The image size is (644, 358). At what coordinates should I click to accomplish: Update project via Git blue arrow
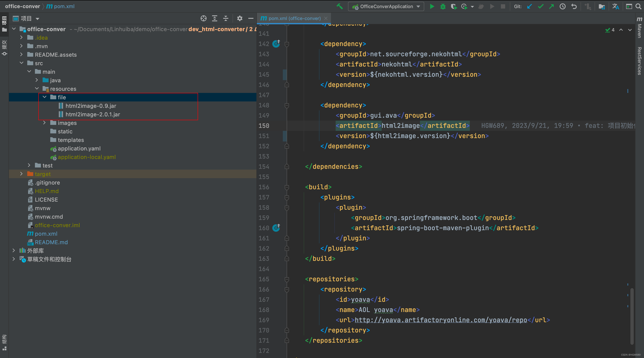tap(529, 7)
